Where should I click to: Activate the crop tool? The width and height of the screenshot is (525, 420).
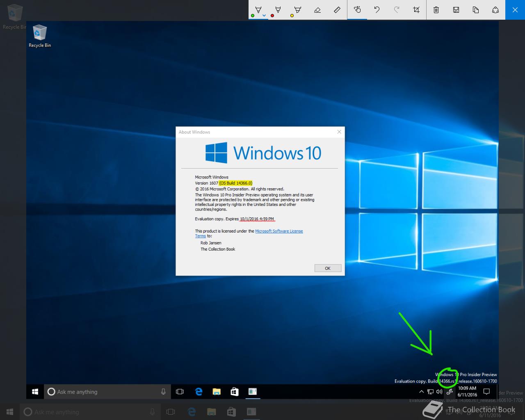click(x=416, y=10)
